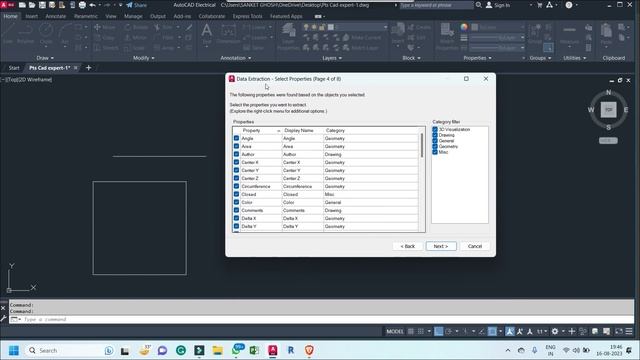Open the Help question mark icon
Viewport: 640px width, 360px height.
[x=569, y=5]
